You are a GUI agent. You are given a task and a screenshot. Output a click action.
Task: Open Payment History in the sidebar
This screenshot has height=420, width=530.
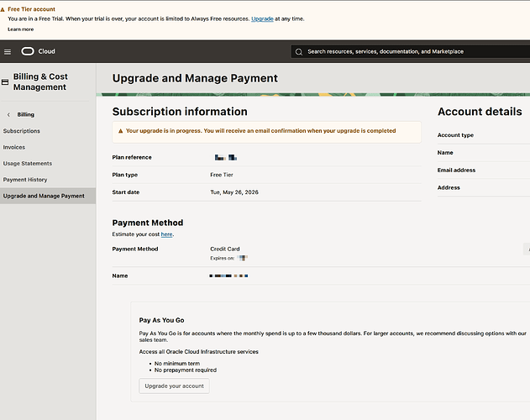pos(25,180)
